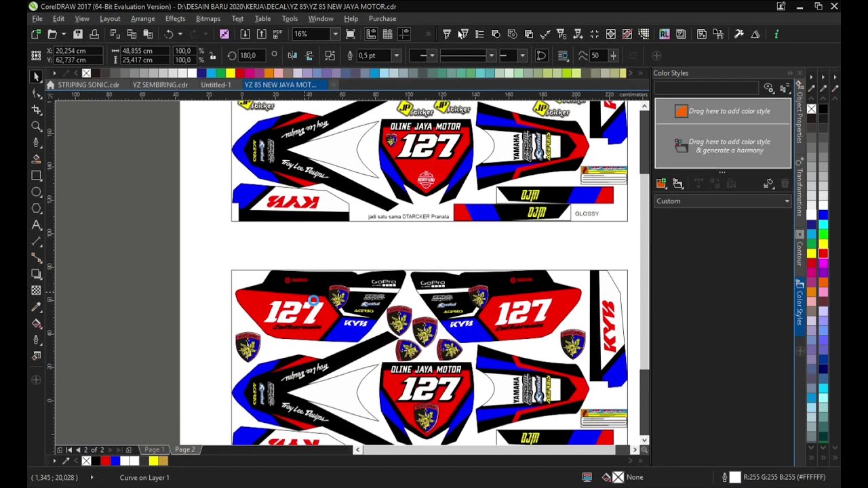
Task: Select the Polygon tool
Action: click(x=37, y=208)
